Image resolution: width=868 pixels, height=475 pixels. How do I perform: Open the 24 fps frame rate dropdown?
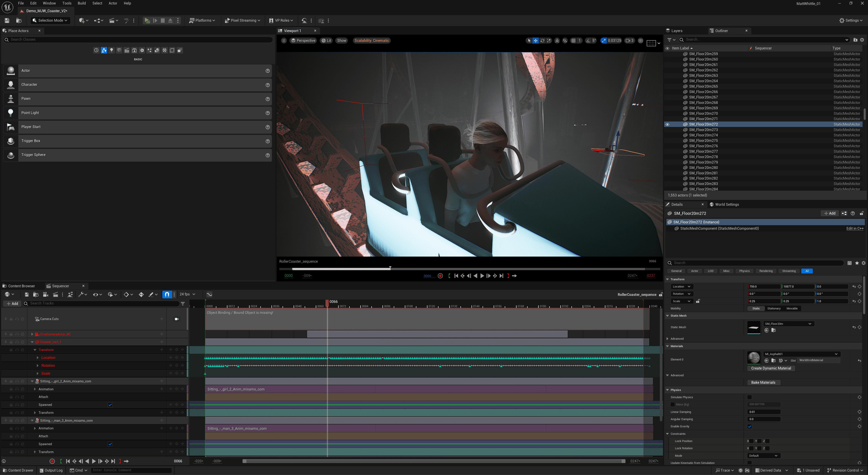[x=187, y=294]
